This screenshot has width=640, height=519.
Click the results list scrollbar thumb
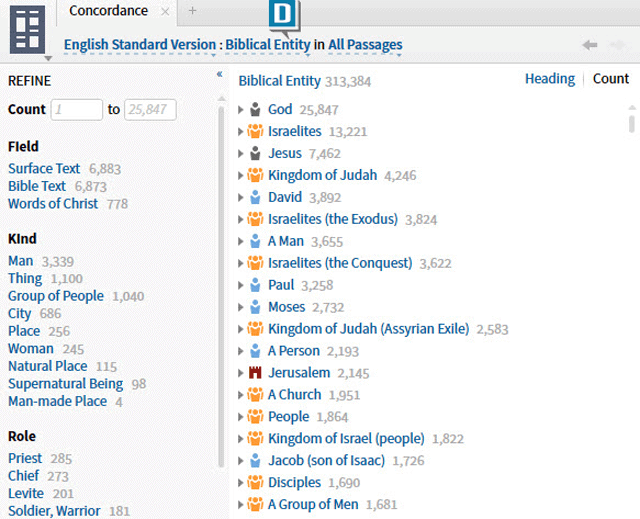[x=632, y=124]
